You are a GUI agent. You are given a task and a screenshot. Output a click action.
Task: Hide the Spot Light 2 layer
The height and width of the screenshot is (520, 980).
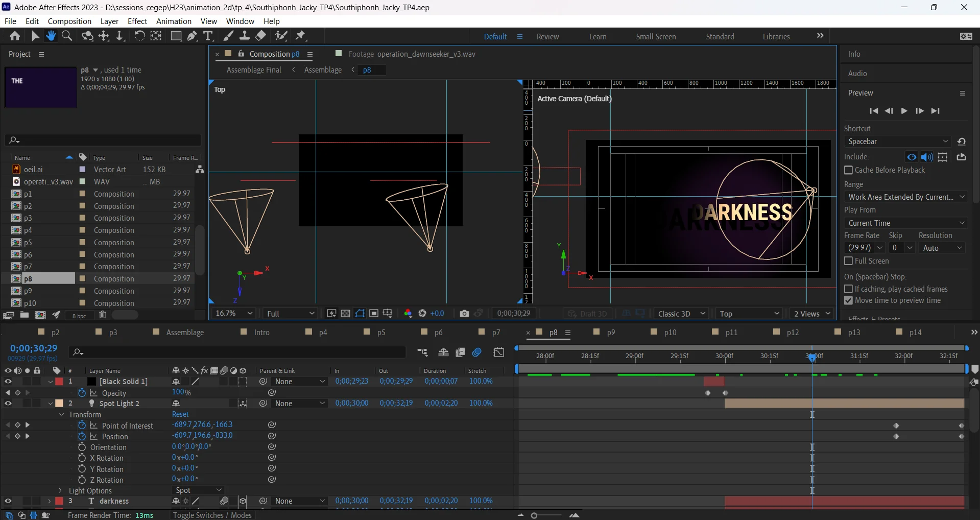coord(8,404)
